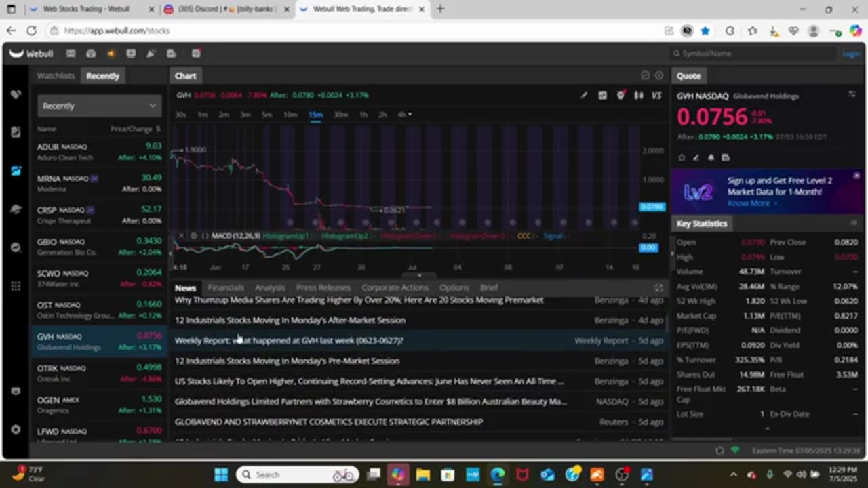Select MRNA Moderna in the watchlist
Image resolution: width=868 pixels, height=488 pixels.
click(x=99, y=183)
